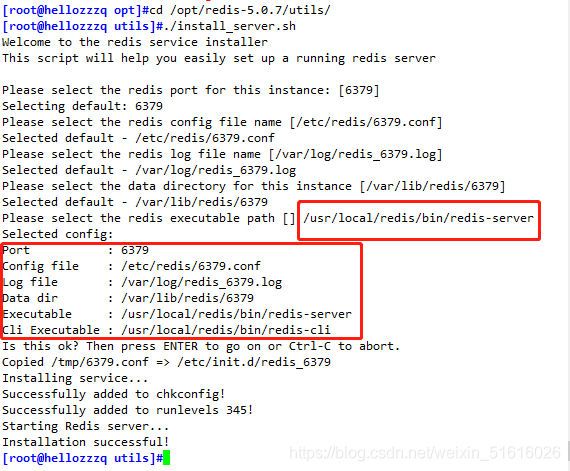Click 'Successfully added to runlevels 345!' line
The width and height of the screenshot is (570, 471).
coord(128,410)
